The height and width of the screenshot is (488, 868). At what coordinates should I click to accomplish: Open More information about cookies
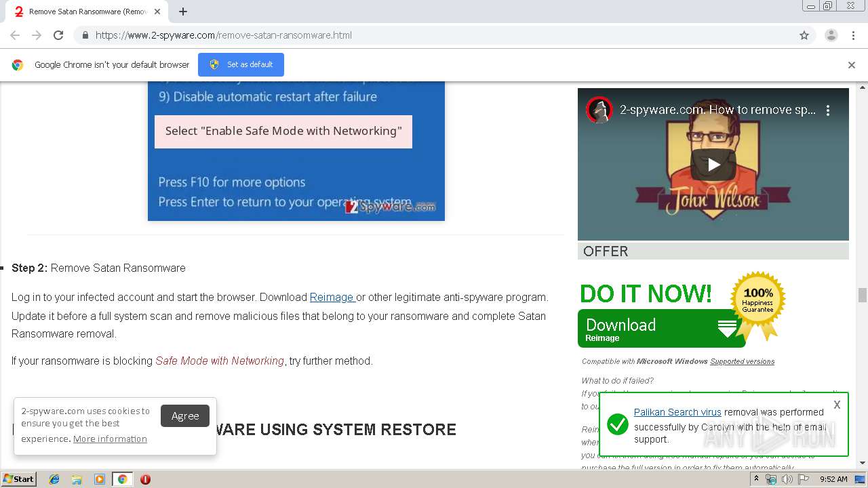coord(110,439)
